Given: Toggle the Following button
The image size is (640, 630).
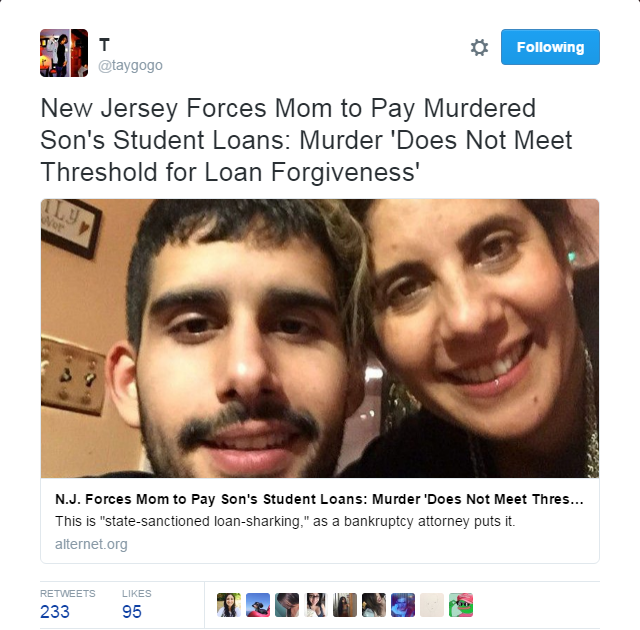Looking at the screenshot, I should tap(550, 47).
